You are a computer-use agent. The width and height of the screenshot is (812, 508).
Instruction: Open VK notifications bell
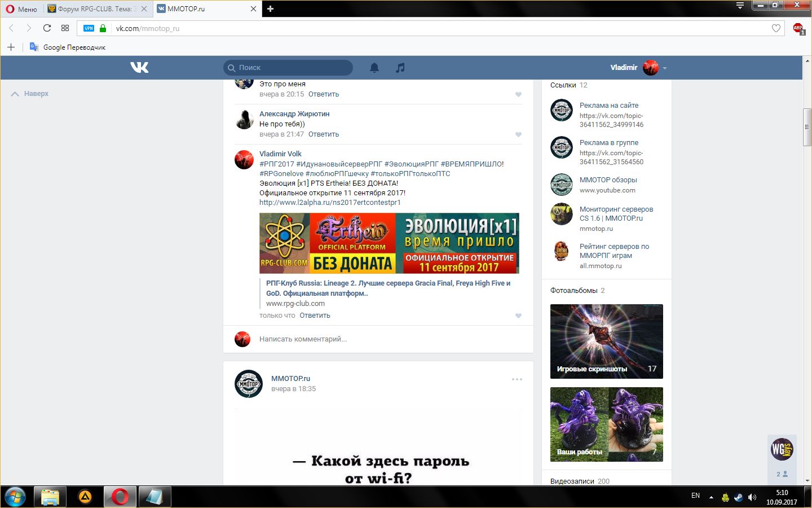point(374,68)
